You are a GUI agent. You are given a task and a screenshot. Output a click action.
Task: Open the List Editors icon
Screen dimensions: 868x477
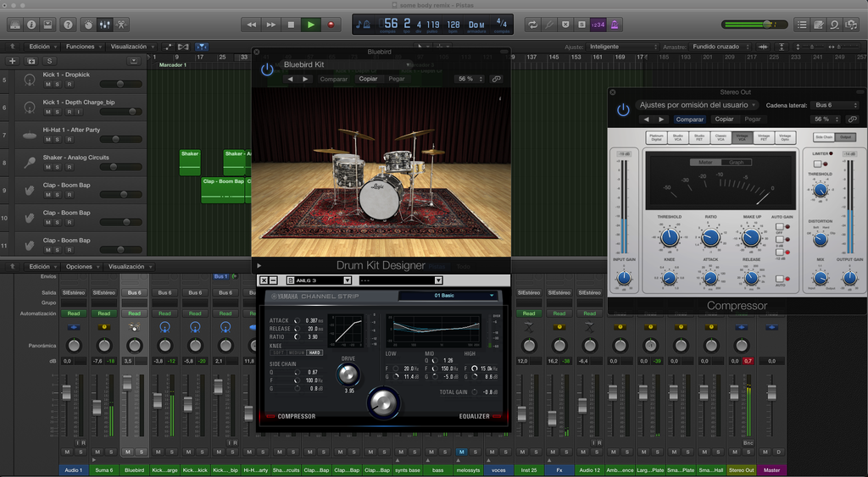802,25
